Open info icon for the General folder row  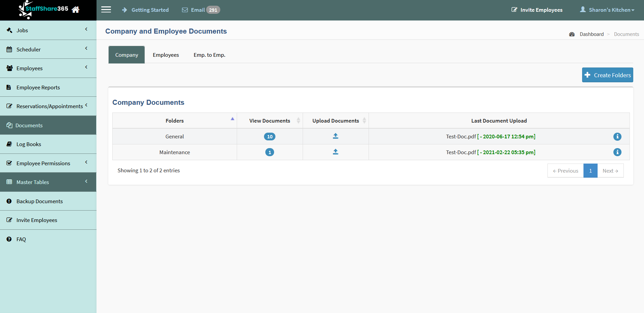(617, 136)
